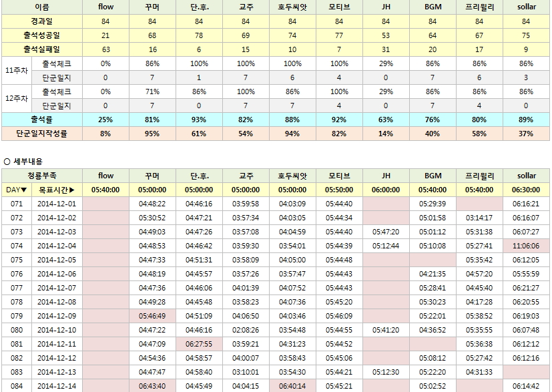Select flow's 출석성공일 value 21

105,35
